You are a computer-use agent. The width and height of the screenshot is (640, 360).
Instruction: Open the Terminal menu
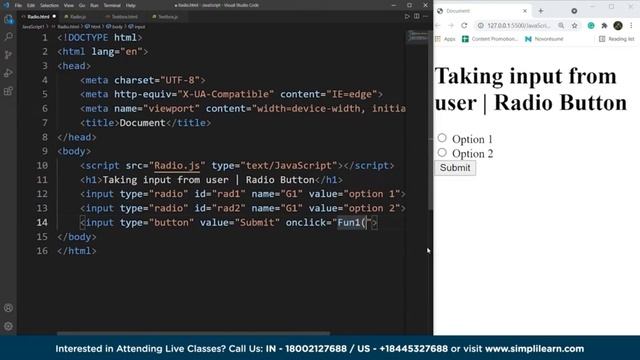112,5
